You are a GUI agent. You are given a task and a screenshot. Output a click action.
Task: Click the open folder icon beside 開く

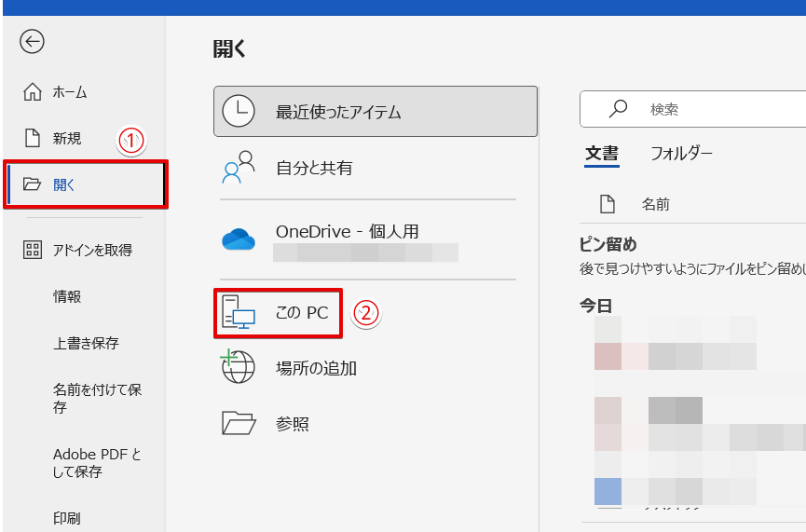click(32, 184)
